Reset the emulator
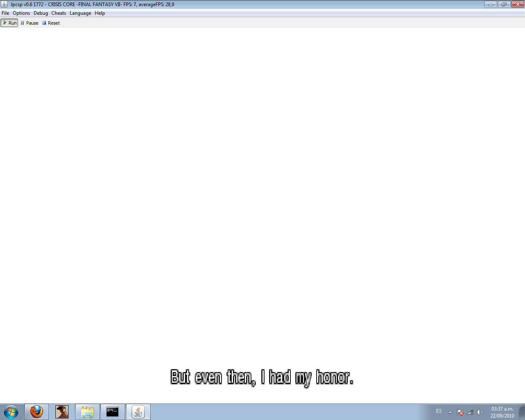This screenshot has width=525, height=420. [51, 23]
